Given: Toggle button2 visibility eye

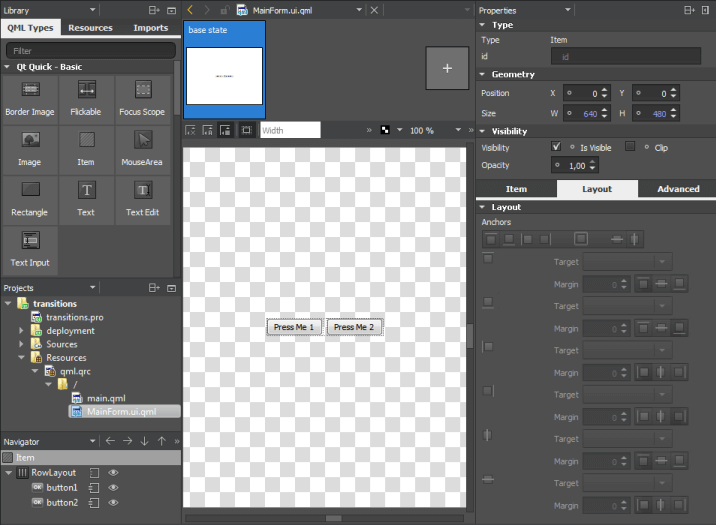Looking at the screenshot, I should coord(113,503).
